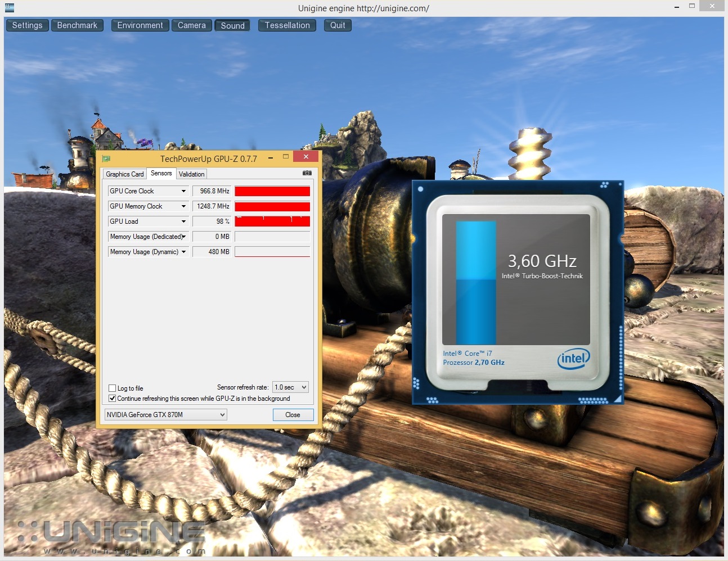
Task: Click the GPU Memory Clock red graph
Action: tap(272, 206)
